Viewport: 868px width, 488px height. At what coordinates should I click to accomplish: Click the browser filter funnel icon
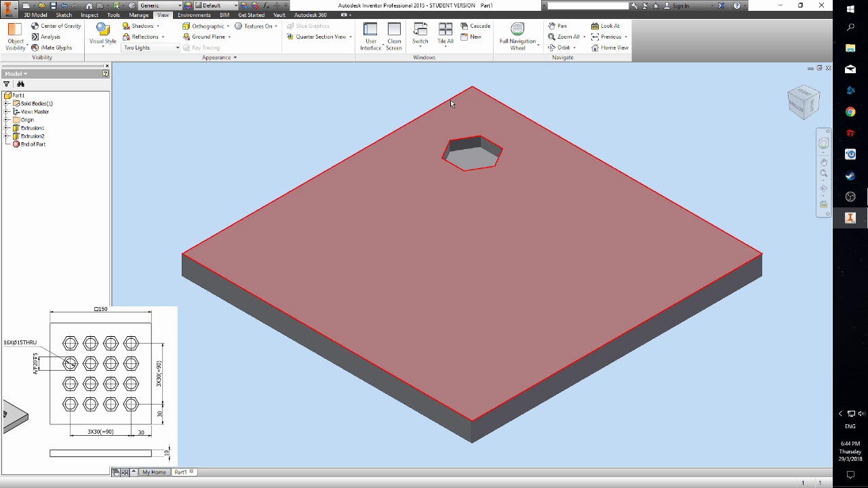(x=7, y=84)
